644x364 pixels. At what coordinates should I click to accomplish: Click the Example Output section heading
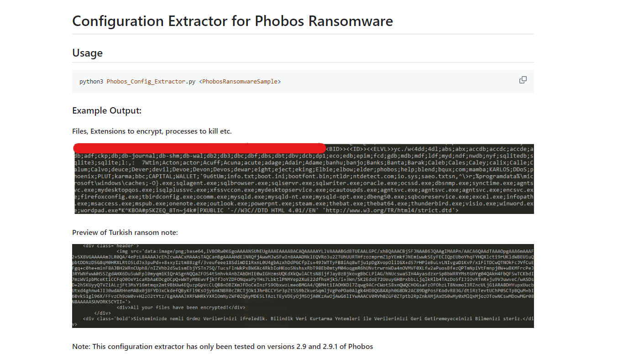(107, 110)
